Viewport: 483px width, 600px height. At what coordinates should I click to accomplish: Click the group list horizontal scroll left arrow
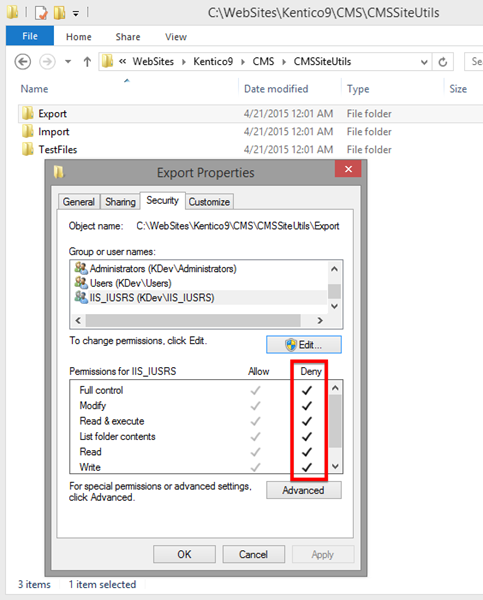(x=78, y=321)
